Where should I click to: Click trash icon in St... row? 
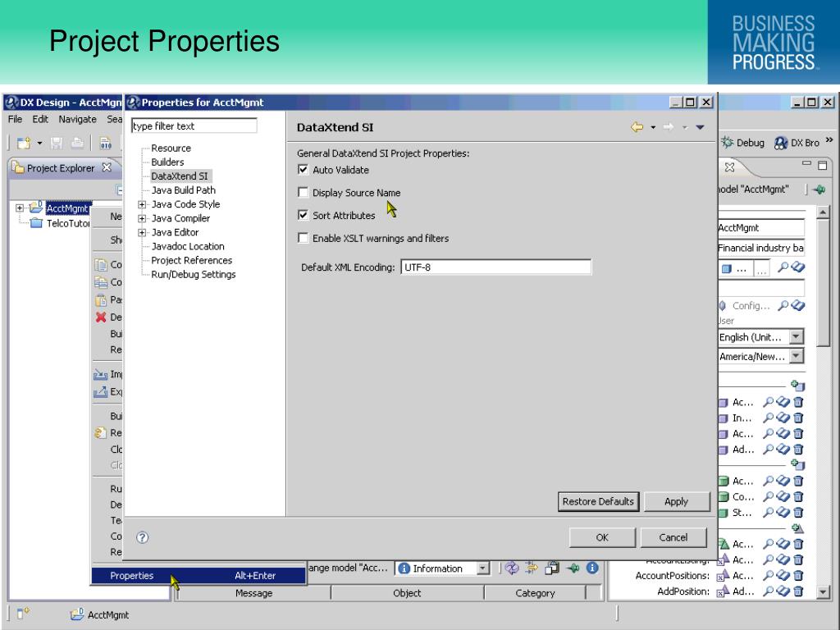point(798,512)
